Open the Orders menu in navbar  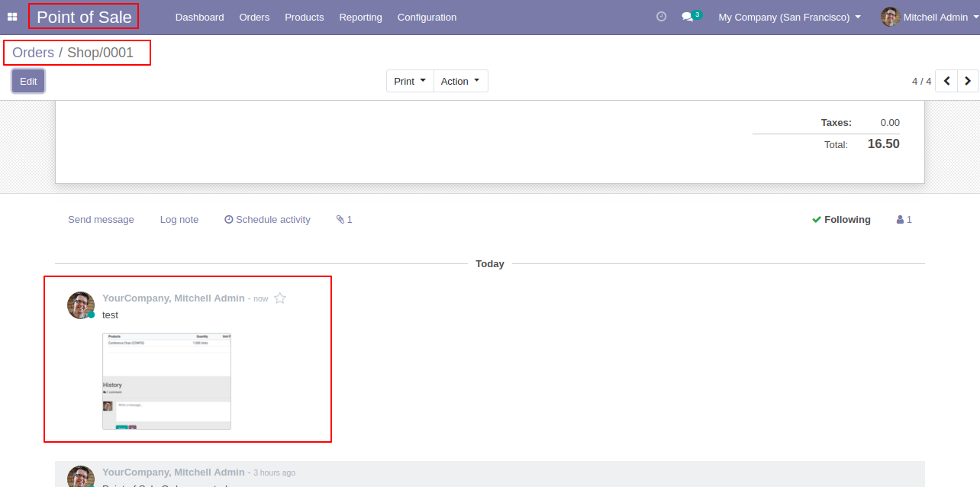(x=254, y=17)
